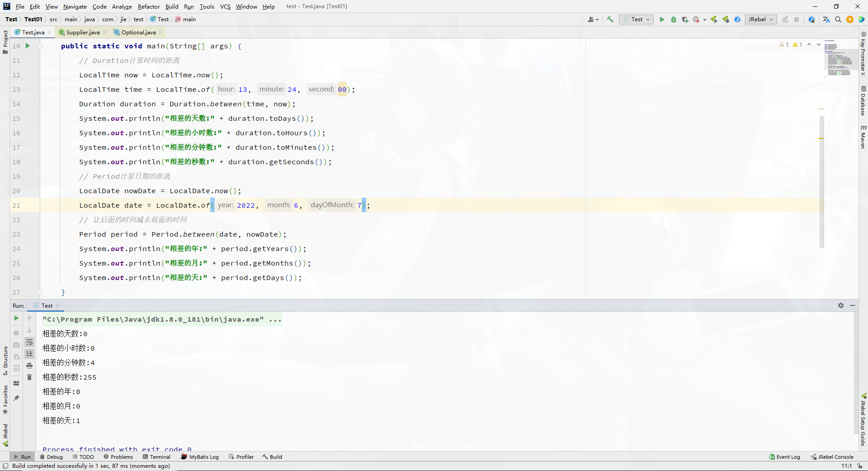The width and height of the screenshot is (868, 471).
Task: Click yellow warning stripe marker on scrollbar
Action: pyautogui.click(x=821, y=138)
